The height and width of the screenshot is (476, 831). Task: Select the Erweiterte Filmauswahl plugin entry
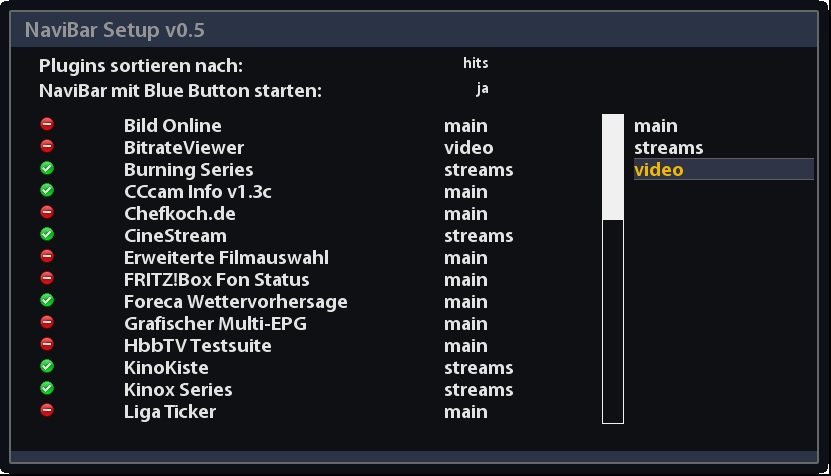[226, 258]
